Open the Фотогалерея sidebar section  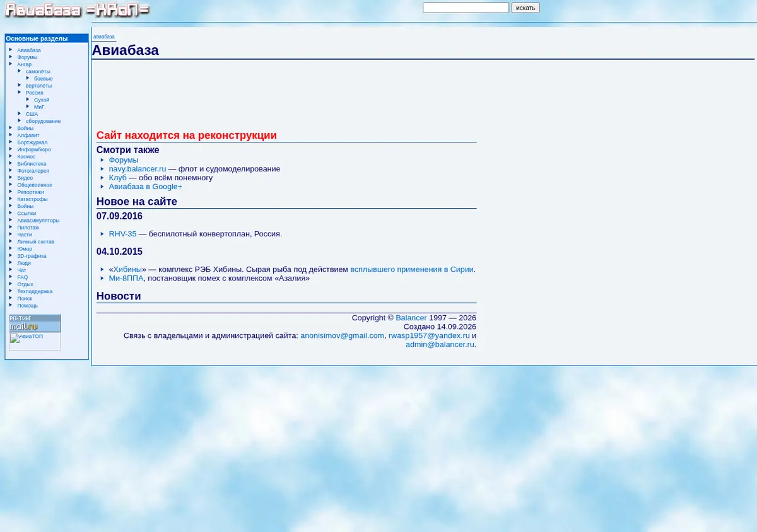coord(33,171)
